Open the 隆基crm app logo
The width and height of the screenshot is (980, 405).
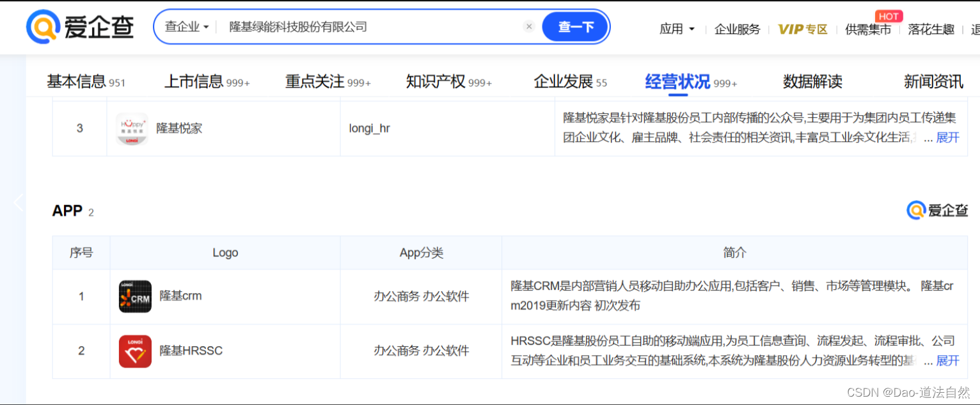pos(135,296)
